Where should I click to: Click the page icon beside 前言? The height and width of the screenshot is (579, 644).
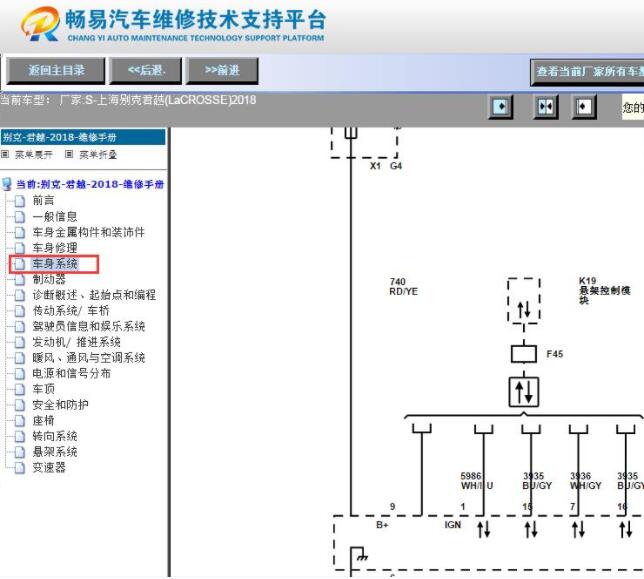pyautogui.click(x=20, y=201)
